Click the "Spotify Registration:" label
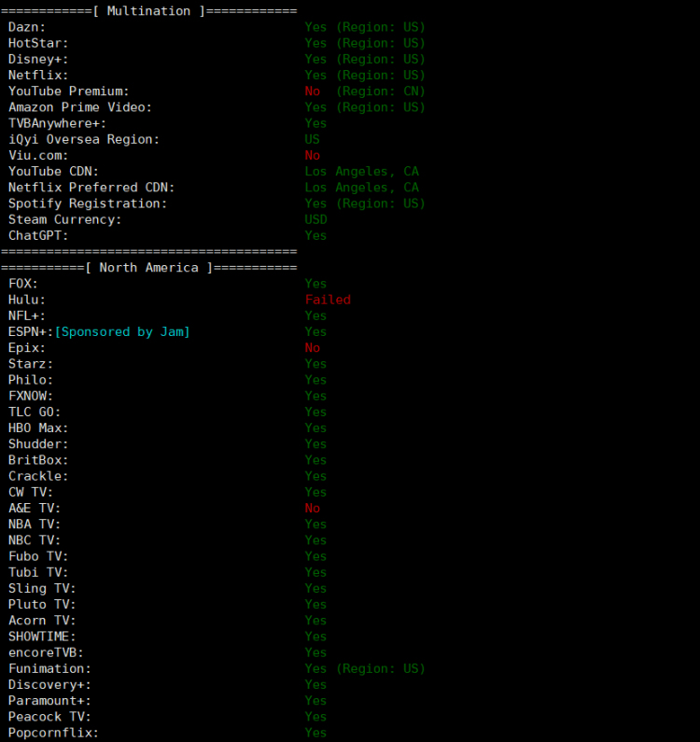The height and width of the screenshot is (742, 700). [x=88, y=203]
